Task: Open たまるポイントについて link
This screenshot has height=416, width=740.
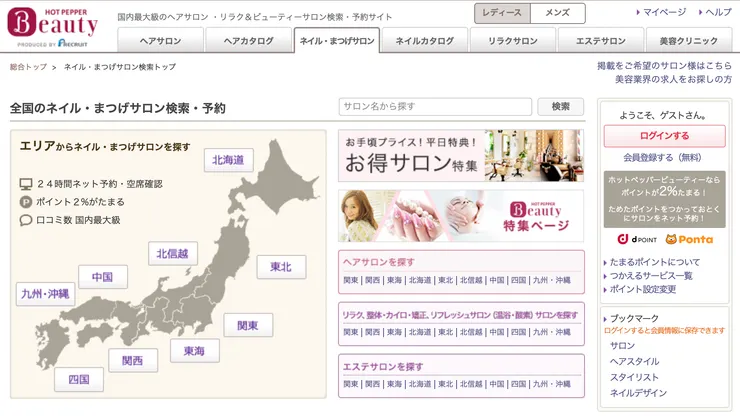Action: [654, 262]
